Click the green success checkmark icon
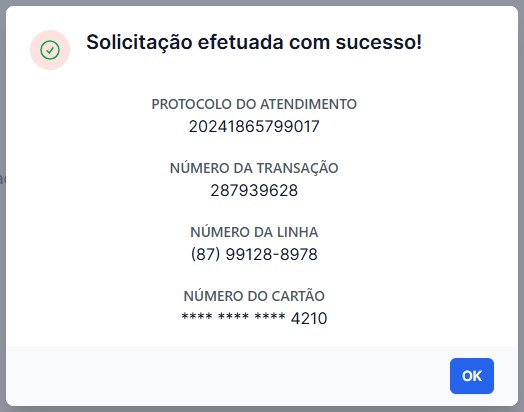The width and height of the screenshot is (524, 412). 50,50
